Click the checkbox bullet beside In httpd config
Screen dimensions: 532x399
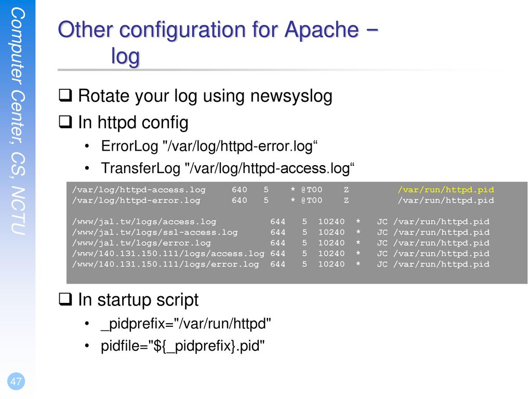65,122
